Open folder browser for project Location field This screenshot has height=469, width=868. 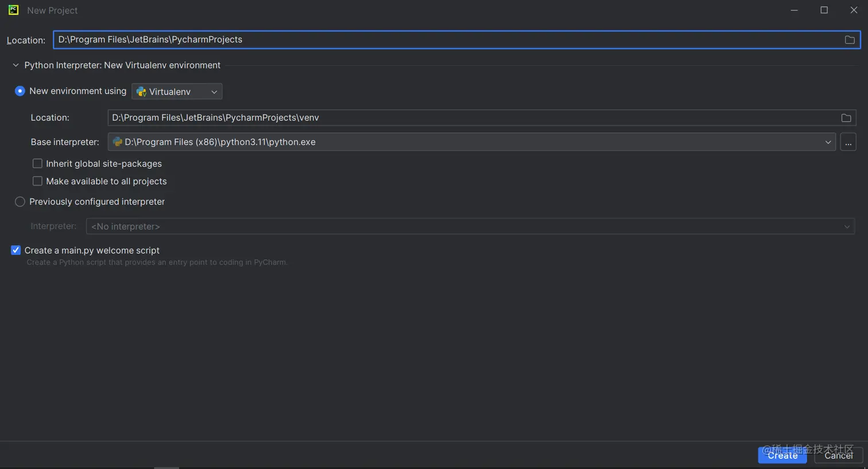point(850,40)
